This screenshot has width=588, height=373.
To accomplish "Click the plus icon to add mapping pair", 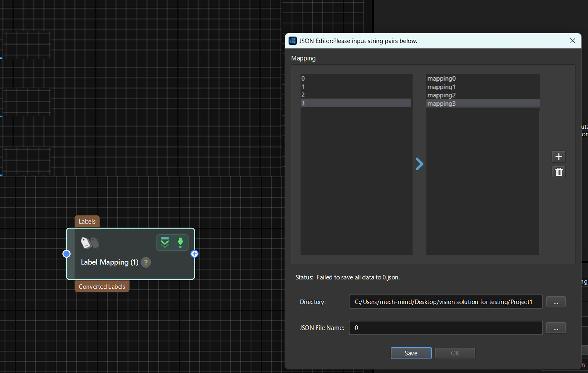I will [x=558, y=157].
